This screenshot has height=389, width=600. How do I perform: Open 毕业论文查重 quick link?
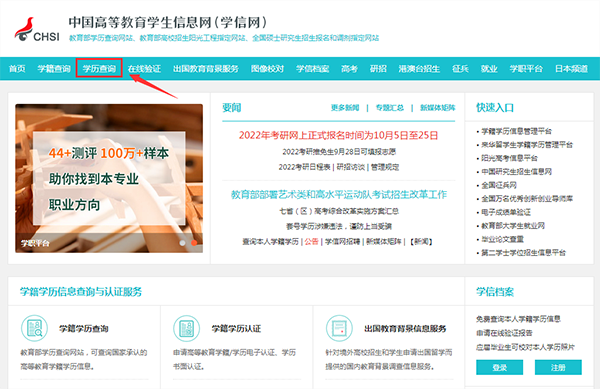[502, 239]
